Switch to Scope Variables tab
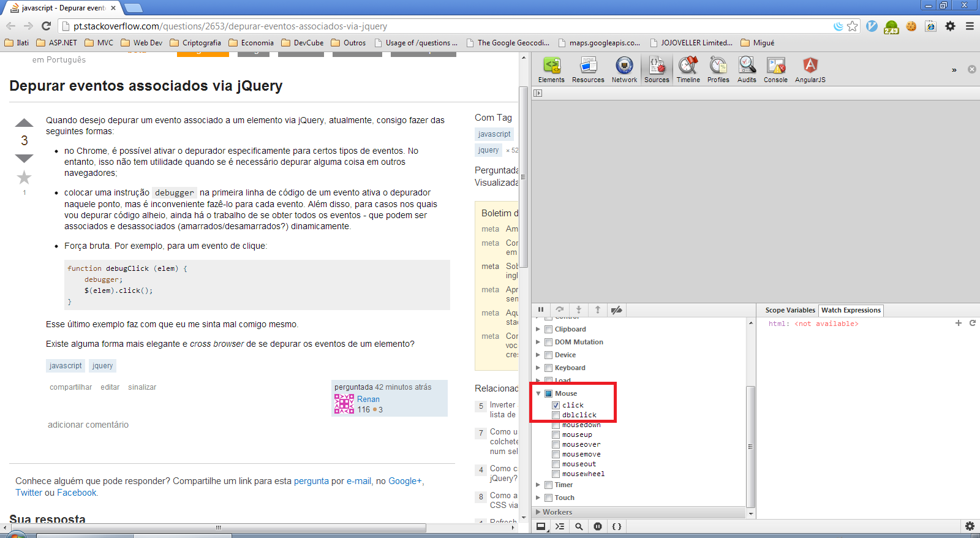Viewport: 980px width, 538px height. pos(790,310)
